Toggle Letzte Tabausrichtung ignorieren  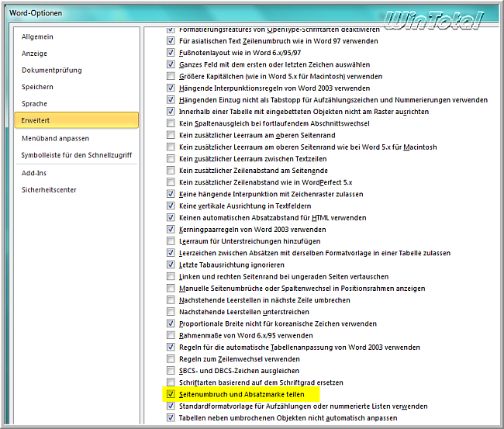[x=171, y=265]
